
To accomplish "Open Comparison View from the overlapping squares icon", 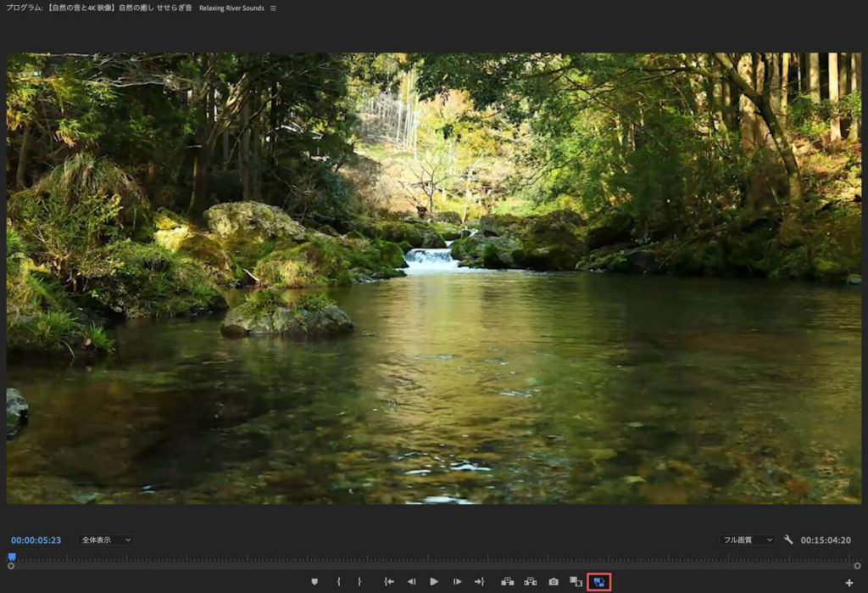I will click(x=576, y=581).
